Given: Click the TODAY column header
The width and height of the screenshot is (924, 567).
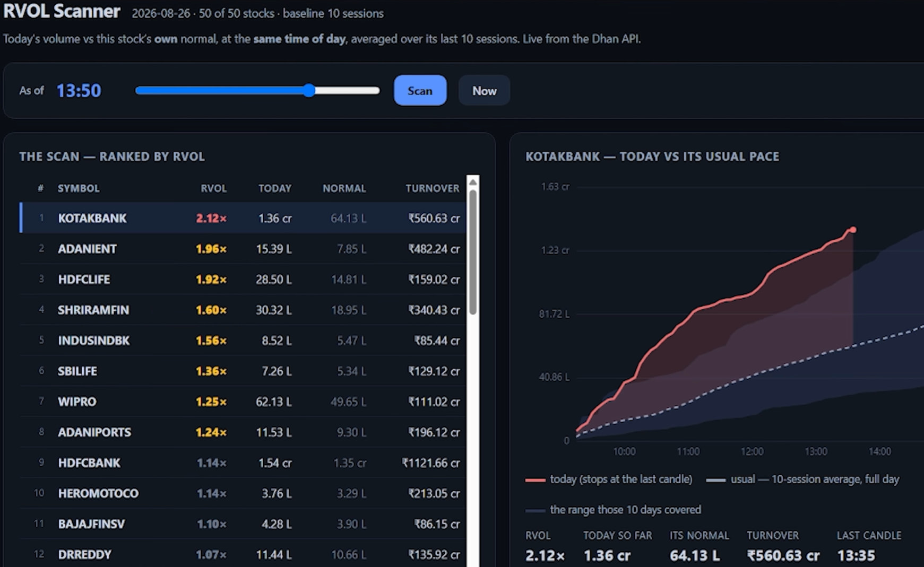Looking at the screenshot, I should [275, 188].
